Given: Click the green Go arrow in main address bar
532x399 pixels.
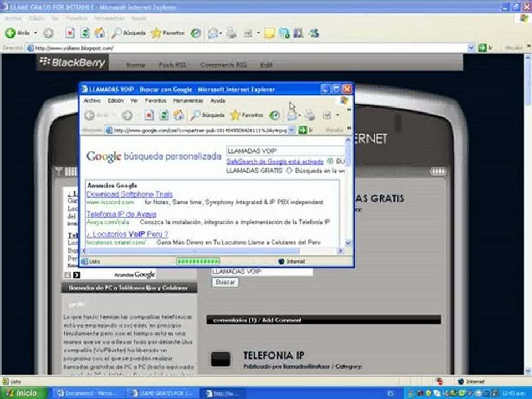Looking at the screenshot, I should coord(482,48).
